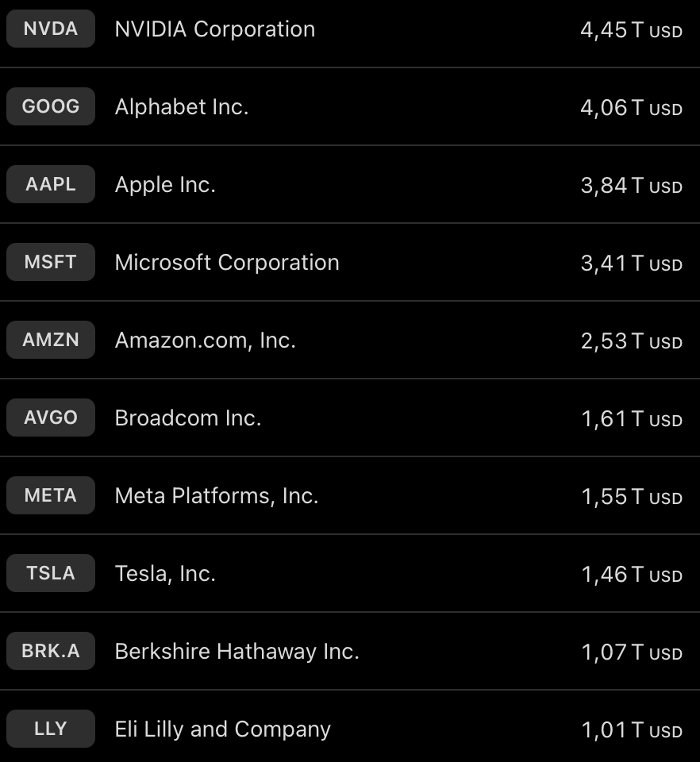This screenshot has height=762, width=700.
Task: Click Eli Lilly market cap 1,01 T
Action: (631, 729)
